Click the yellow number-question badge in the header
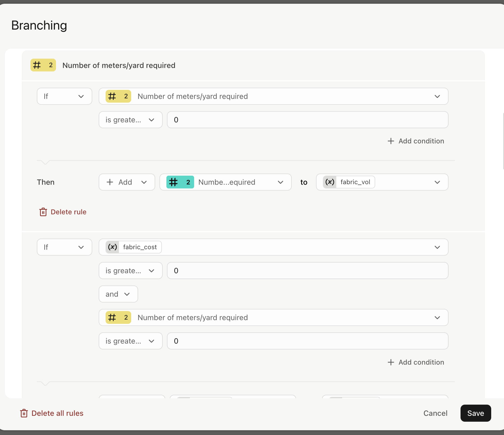This screenshot has height=435, width=504. point(43,65)
